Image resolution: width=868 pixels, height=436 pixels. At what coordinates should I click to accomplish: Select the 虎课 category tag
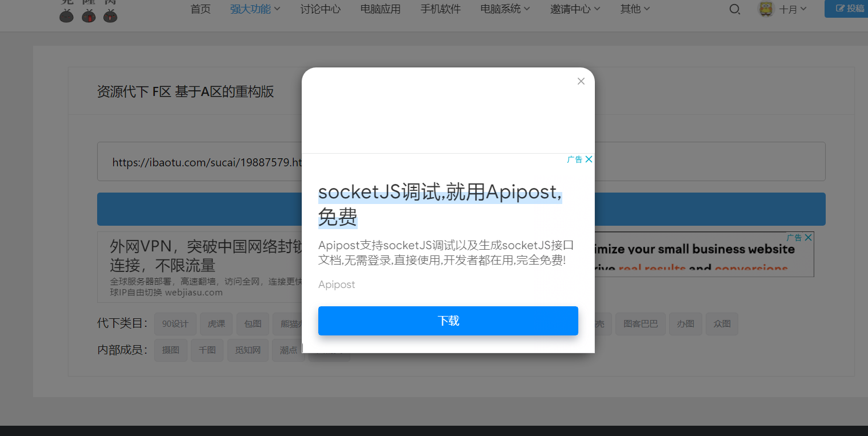[217, 324]
